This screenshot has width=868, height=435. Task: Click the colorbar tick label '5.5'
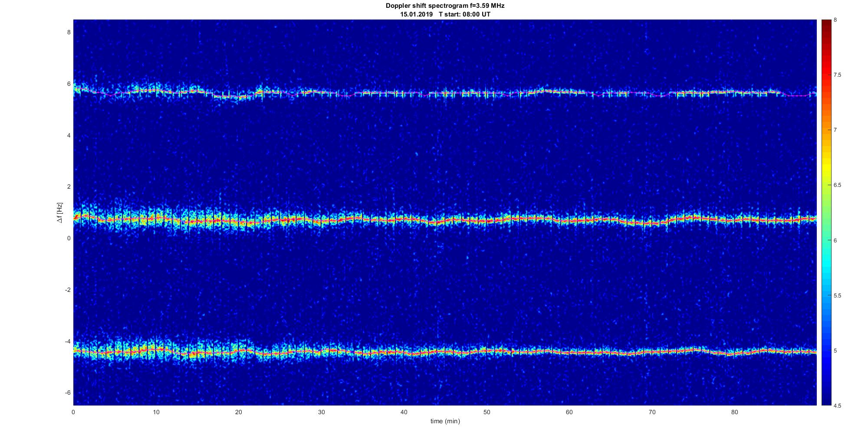pyautogui.click(x=838, y=295)
